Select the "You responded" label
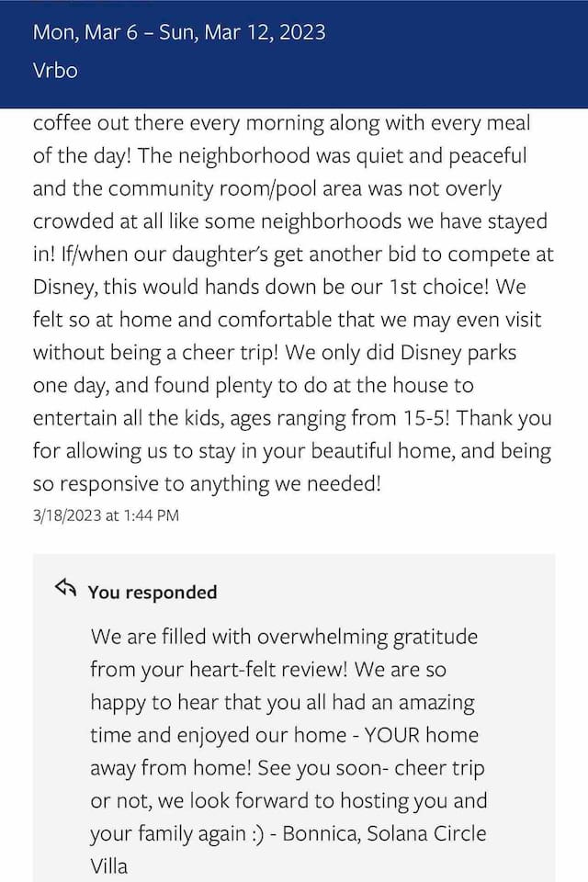 tap(152, 593)
